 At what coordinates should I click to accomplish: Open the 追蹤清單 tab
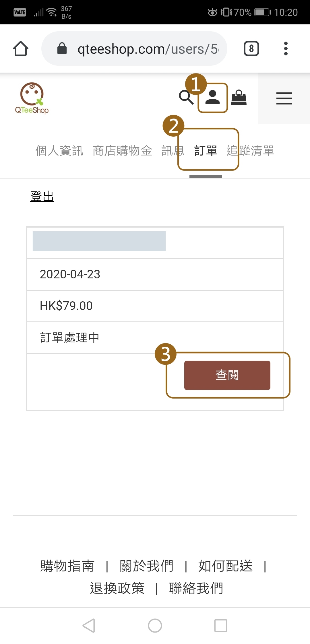coord(251,151)
